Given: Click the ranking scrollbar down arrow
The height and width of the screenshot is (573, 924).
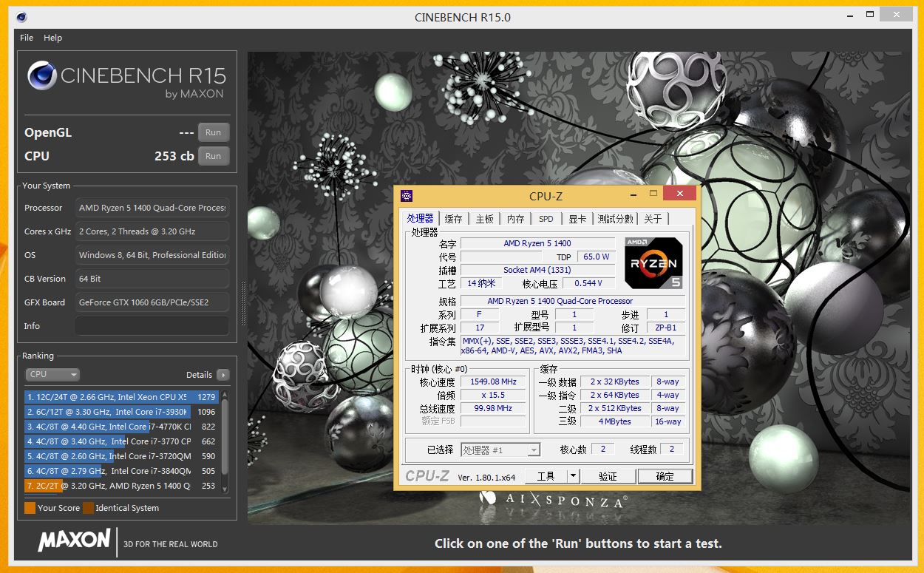Looking at the screenshot, I should (x=224, y=489).
